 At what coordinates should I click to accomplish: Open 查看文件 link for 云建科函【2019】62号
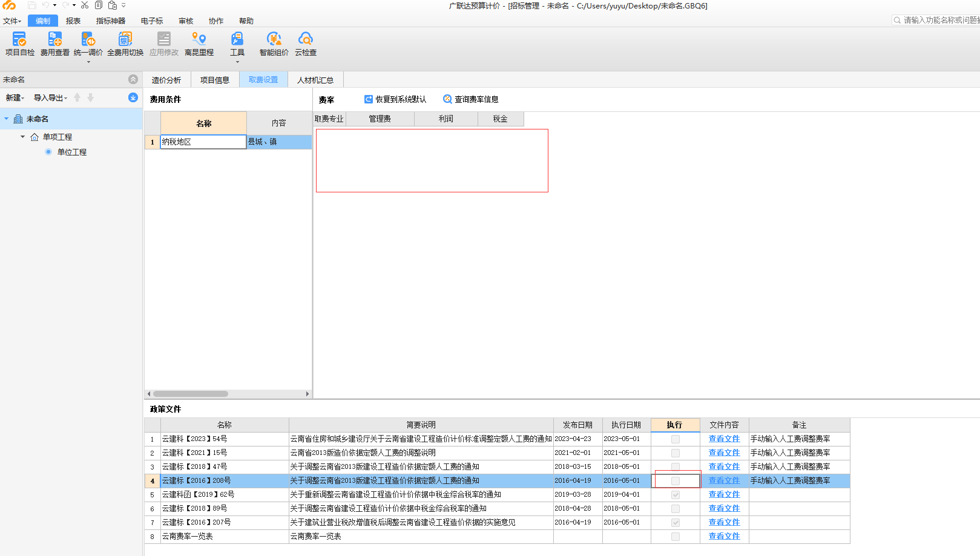click(724, 495)
